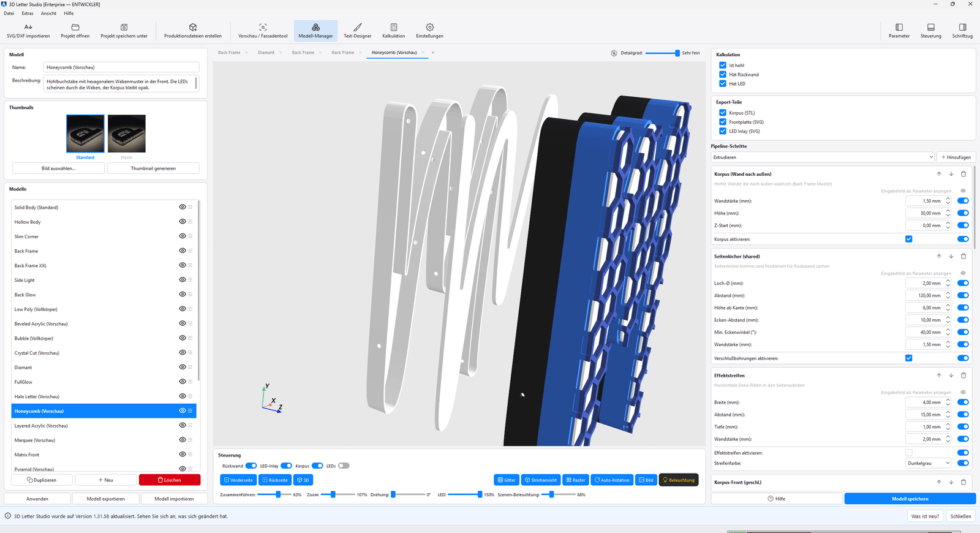Screen dimensions: 980x533
Task: Uncheck Frontplatte (SVG) export part
Action: [x=723, y=122]
